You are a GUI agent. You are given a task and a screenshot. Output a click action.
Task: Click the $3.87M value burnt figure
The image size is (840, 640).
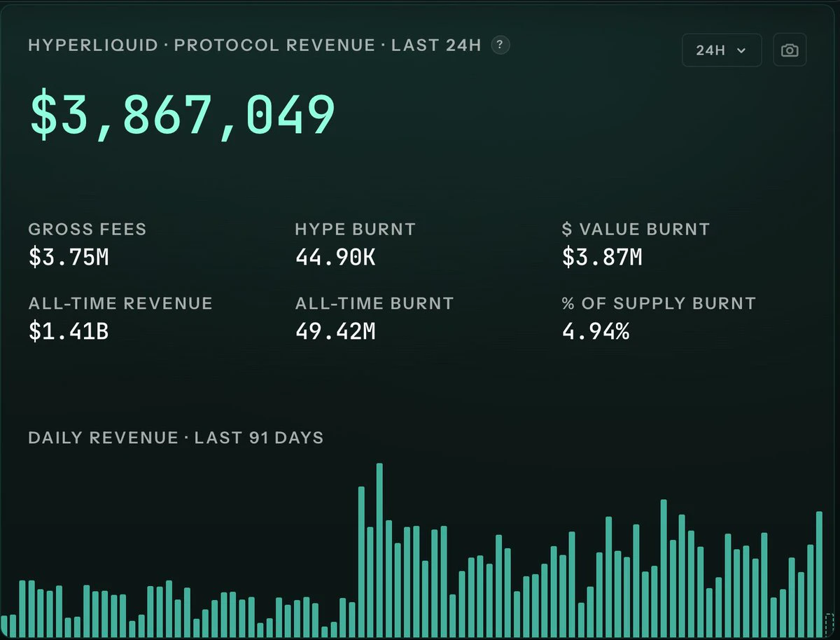pyautogui.click(x=602, y=257)
